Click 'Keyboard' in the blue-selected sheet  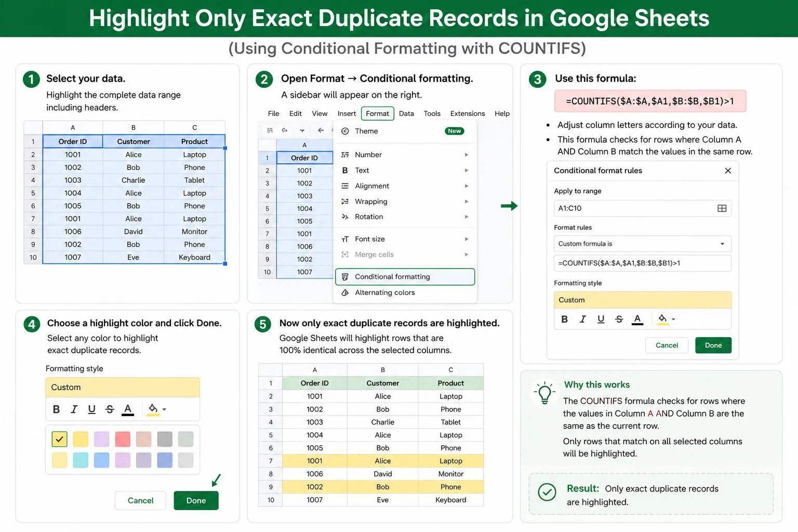[195, 258]
